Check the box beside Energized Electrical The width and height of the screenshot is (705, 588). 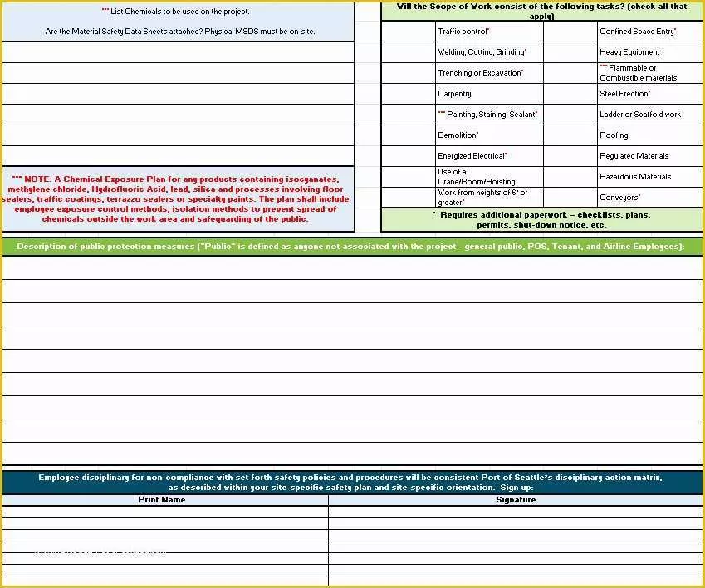[409, 155]
